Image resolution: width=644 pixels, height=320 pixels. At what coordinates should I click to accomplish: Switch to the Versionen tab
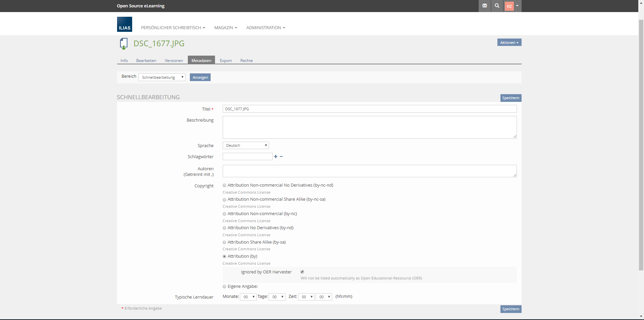[174, 61]
